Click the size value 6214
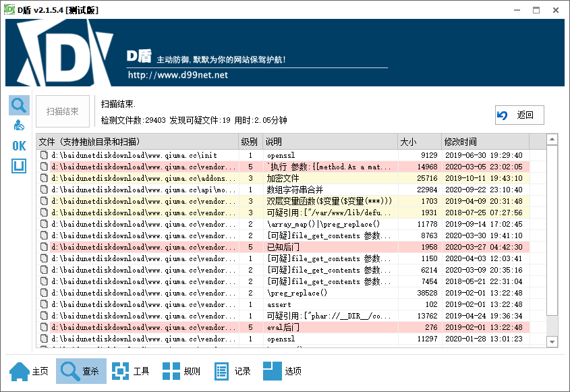Viewport: 570px width, 392px height. pos(429,270)
